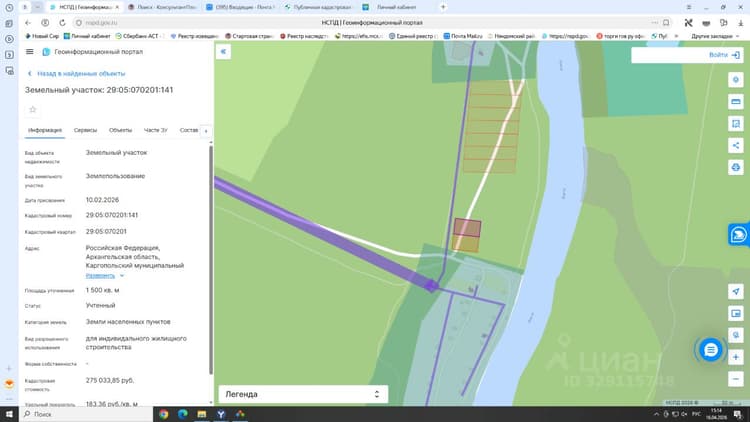Screen dimensions: 750x422
Task: Show more tabs with the arrow after Состав
Action: click(206, 131)
